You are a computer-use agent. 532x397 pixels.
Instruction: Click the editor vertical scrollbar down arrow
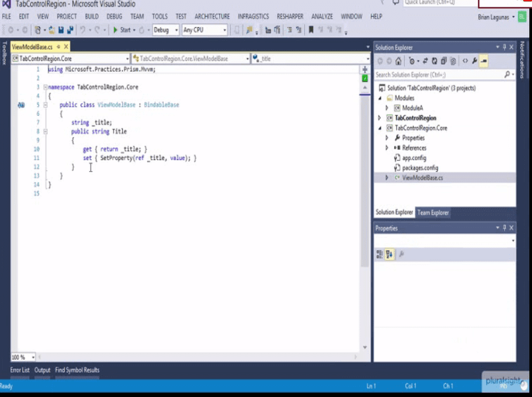(365, 347)
